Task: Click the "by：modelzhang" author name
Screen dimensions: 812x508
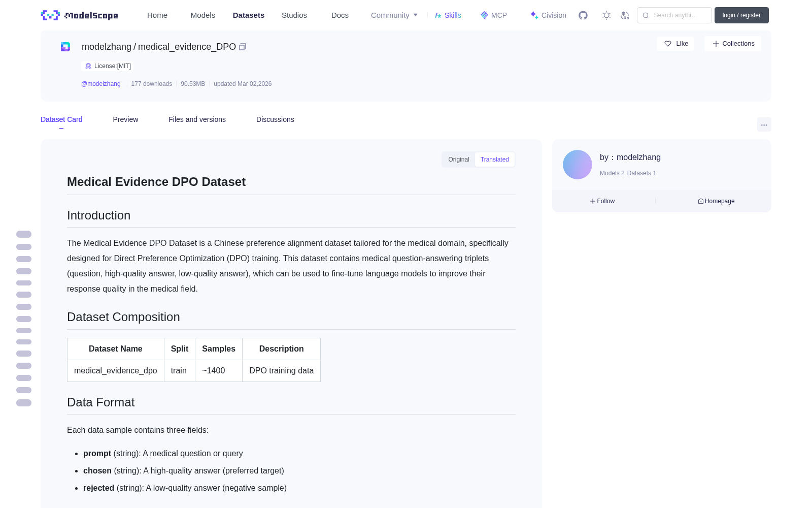Action: [630, 157]
